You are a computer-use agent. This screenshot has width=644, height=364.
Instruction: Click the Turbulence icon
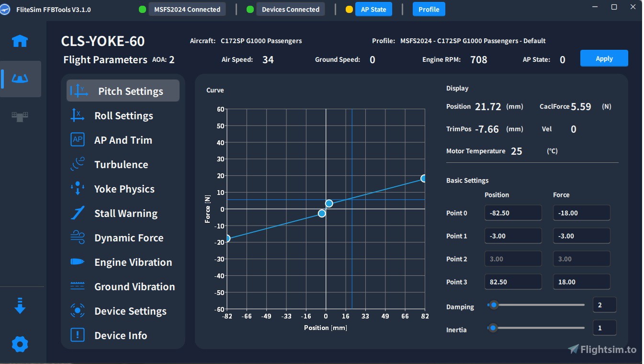(78, 164)
